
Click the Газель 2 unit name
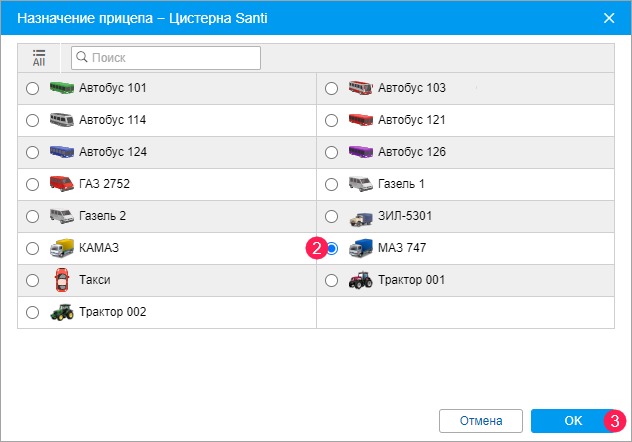[x=102, y=216]
